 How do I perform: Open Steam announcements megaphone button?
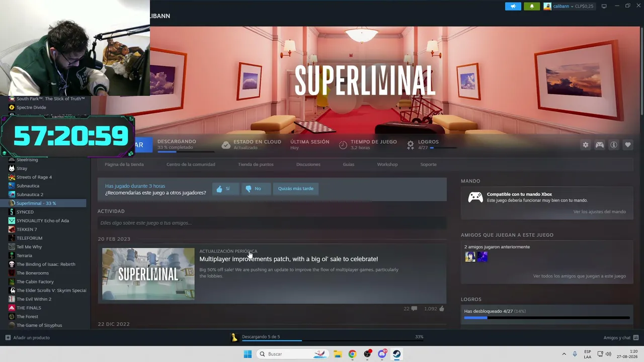(x=513, y=6)
